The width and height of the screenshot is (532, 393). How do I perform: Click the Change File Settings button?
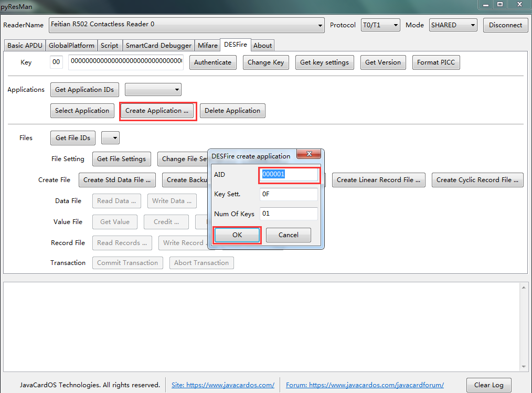pyautogui.click(x=183, y=159)
